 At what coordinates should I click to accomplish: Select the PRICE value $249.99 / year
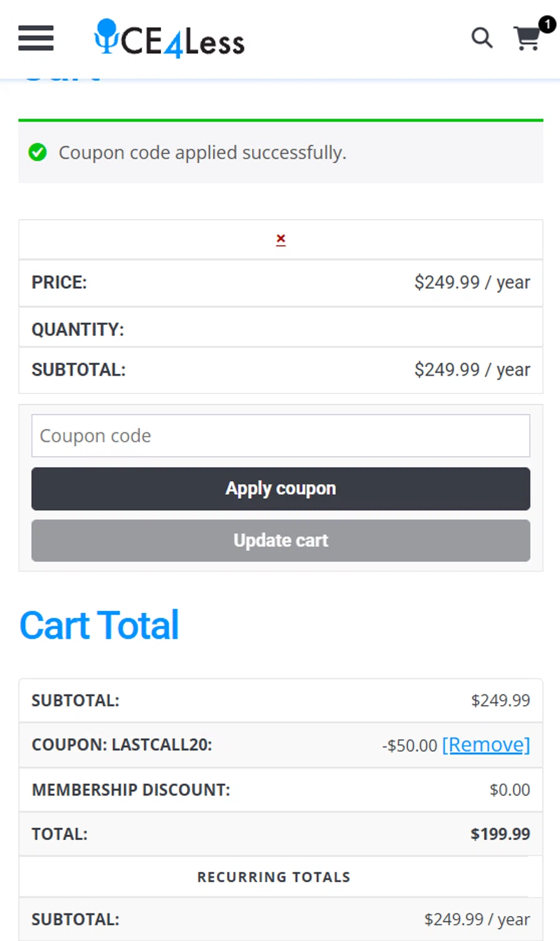point(472,282)
